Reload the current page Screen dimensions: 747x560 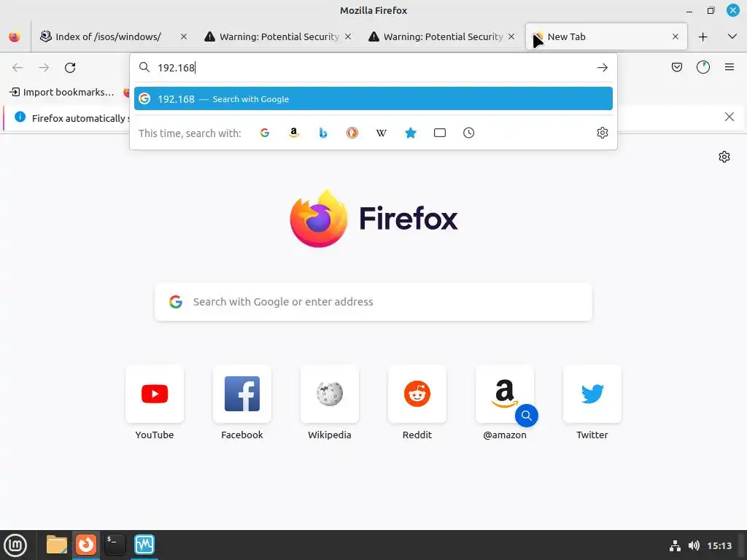[70, 68]
